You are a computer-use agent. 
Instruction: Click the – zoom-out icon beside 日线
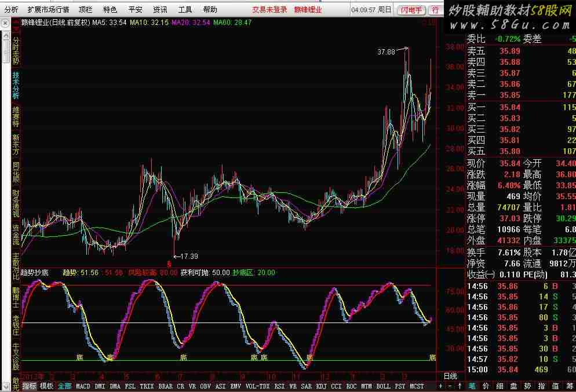(x=449, y=386)
